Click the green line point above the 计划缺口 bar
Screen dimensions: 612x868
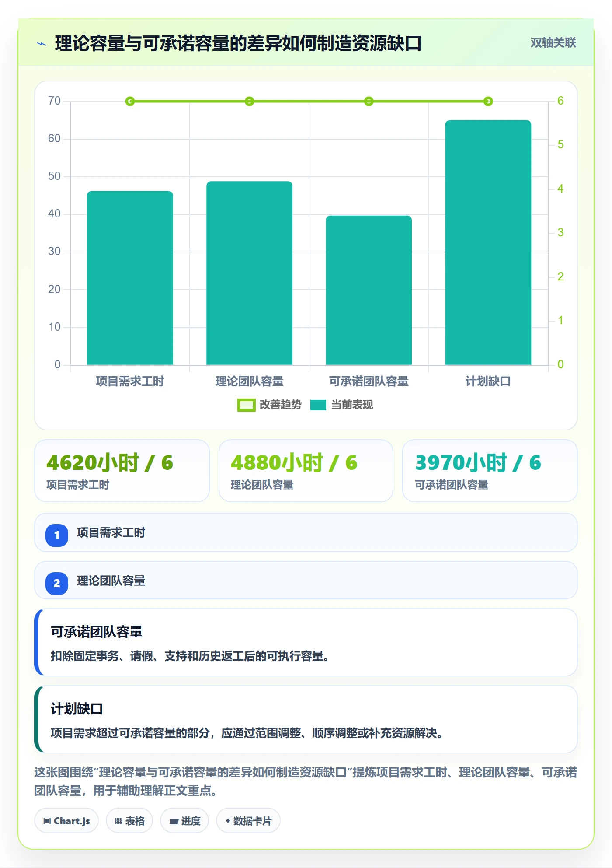pyautogui.click(x=488, y=101)
